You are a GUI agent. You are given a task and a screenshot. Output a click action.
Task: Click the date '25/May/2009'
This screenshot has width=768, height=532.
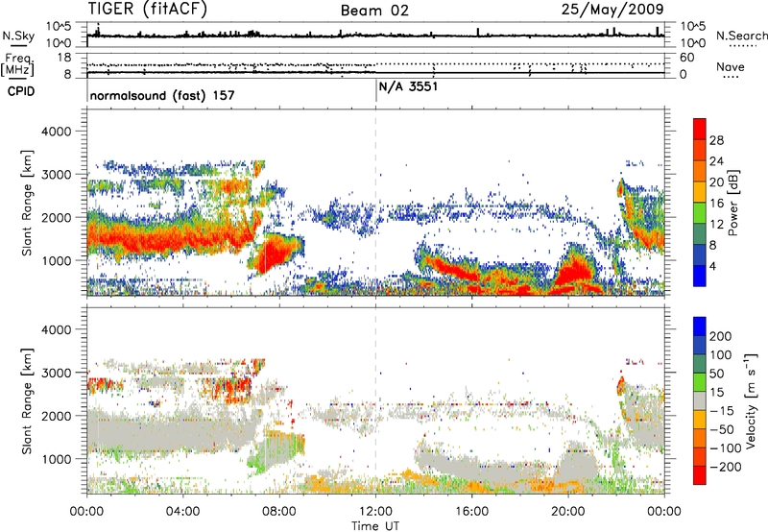click(x=612, y=9)
